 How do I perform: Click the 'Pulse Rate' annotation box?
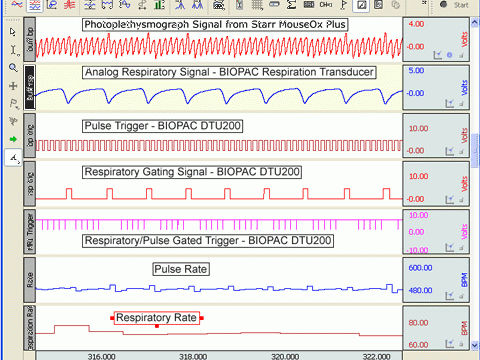click(181, 269)
